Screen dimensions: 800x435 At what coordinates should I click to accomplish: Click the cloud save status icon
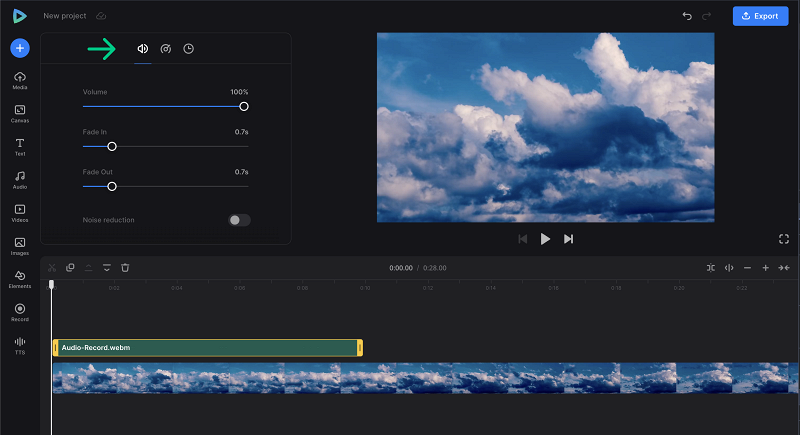pos(102,16)
